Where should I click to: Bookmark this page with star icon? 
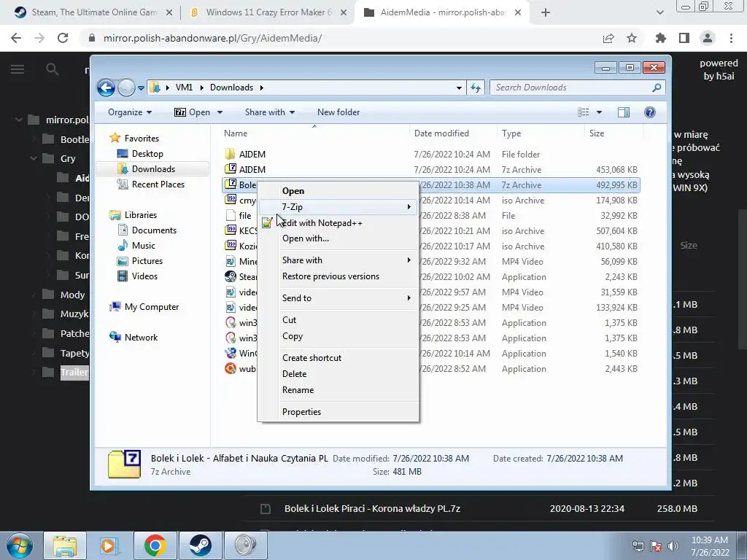[x=632, y=38]
